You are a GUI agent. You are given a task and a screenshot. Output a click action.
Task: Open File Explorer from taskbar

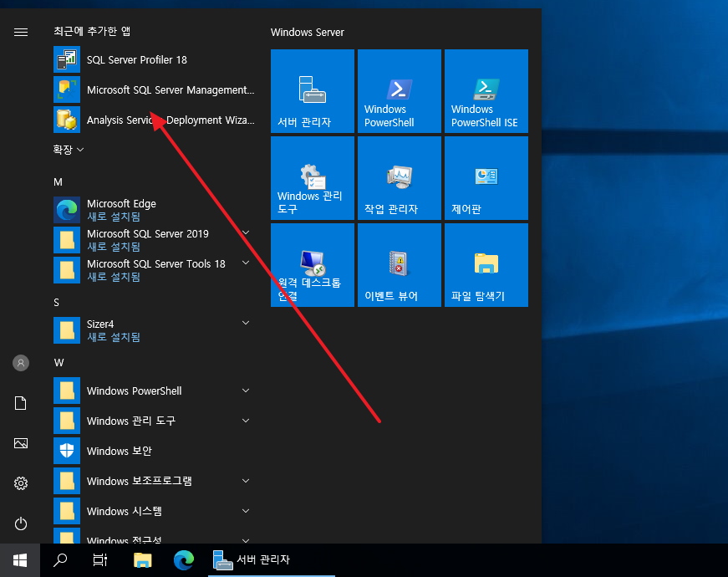point(143,560)
